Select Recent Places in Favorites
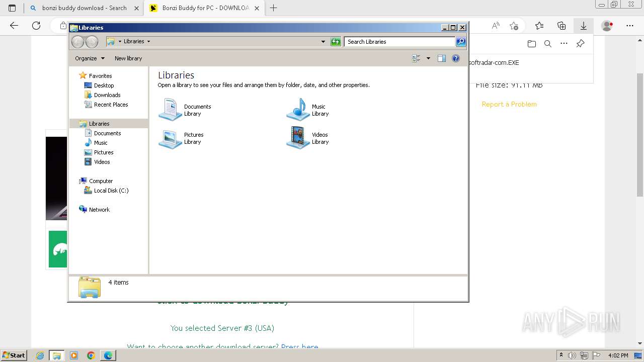Viewport: 644px width, 362px height. 111,105
